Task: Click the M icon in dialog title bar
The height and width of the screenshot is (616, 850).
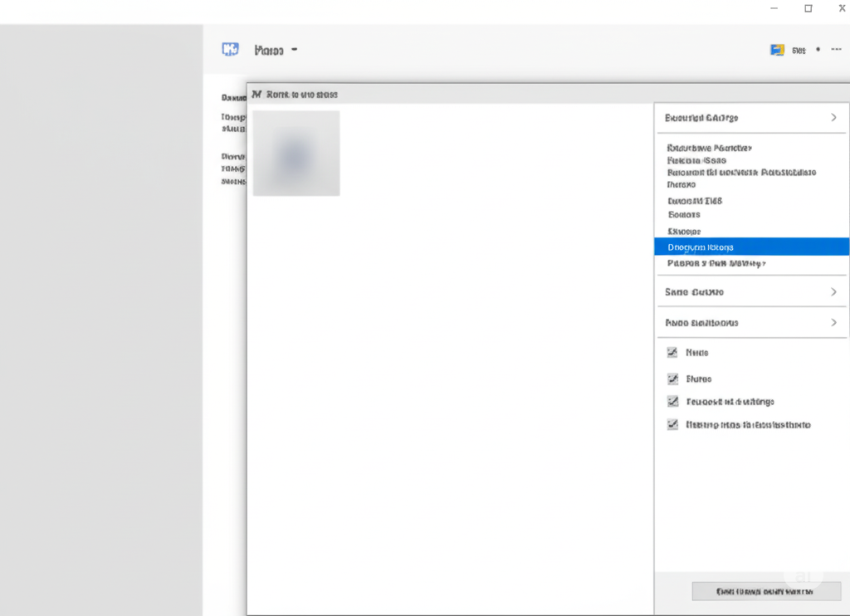Action: (256, 95)
